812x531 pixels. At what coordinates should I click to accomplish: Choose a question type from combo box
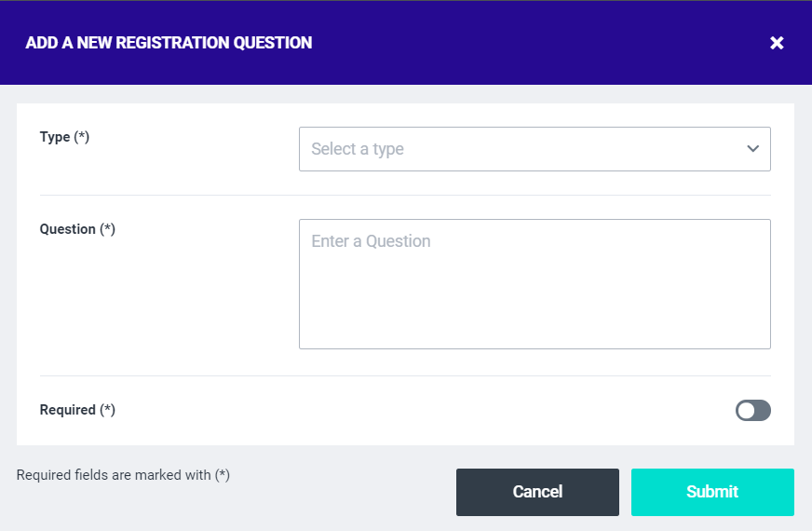535,149
